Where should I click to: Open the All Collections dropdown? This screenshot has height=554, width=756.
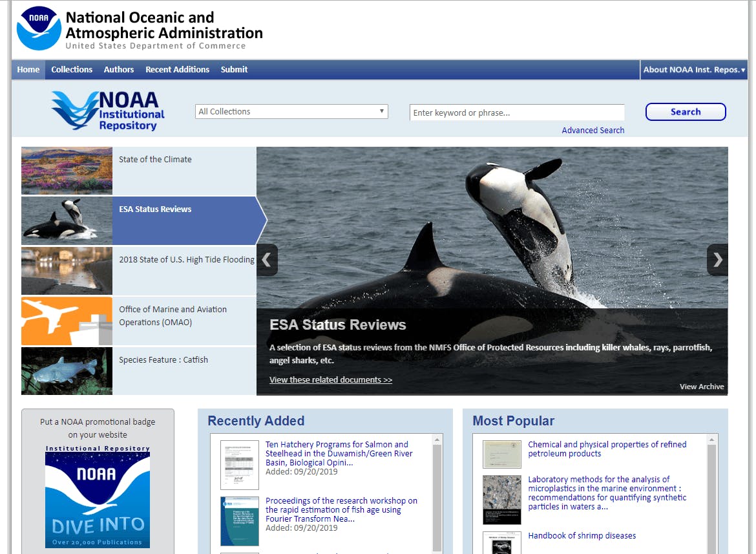pos(291,111)
